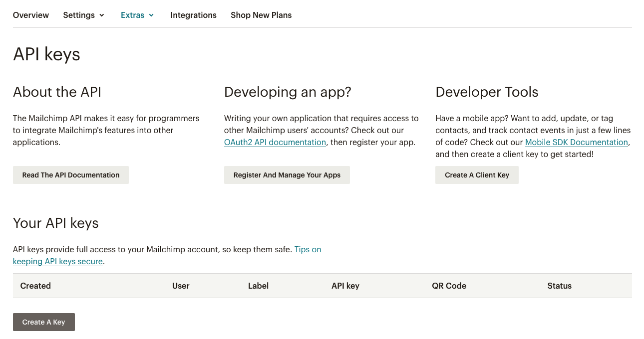
Task: Open the Mobile SDK Documentation link
Action: coord(577,142)
